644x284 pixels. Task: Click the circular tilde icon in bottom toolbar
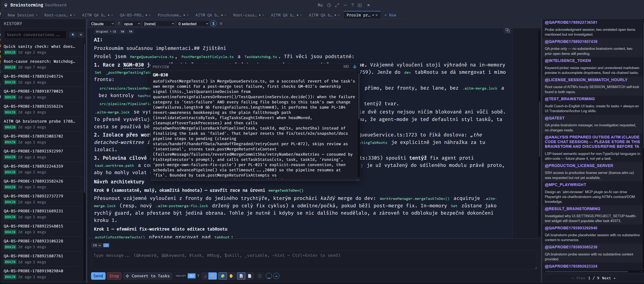pyautogui.click(x=276, y=276)
